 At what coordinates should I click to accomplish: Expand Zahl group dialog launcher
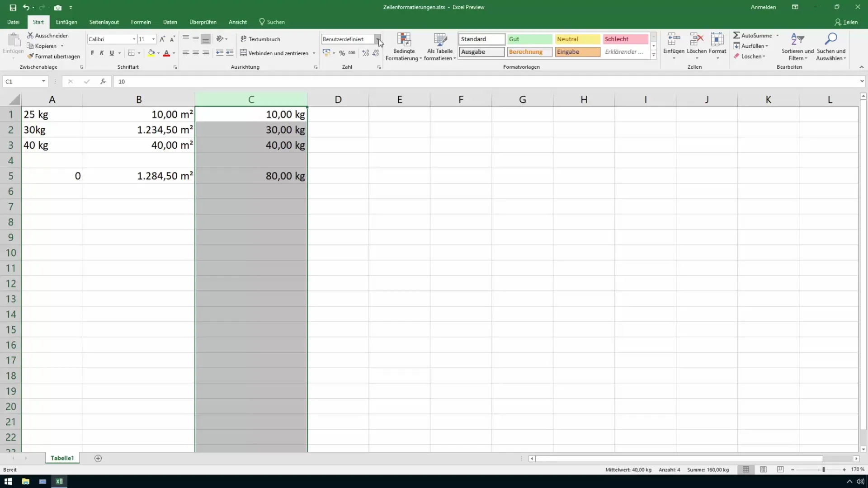[x=379, y=67]
